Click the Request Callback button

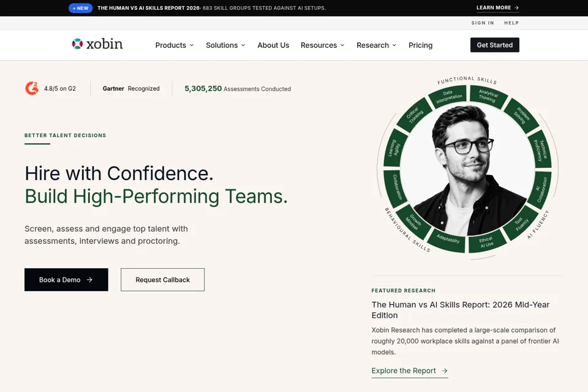pos(163,279)
